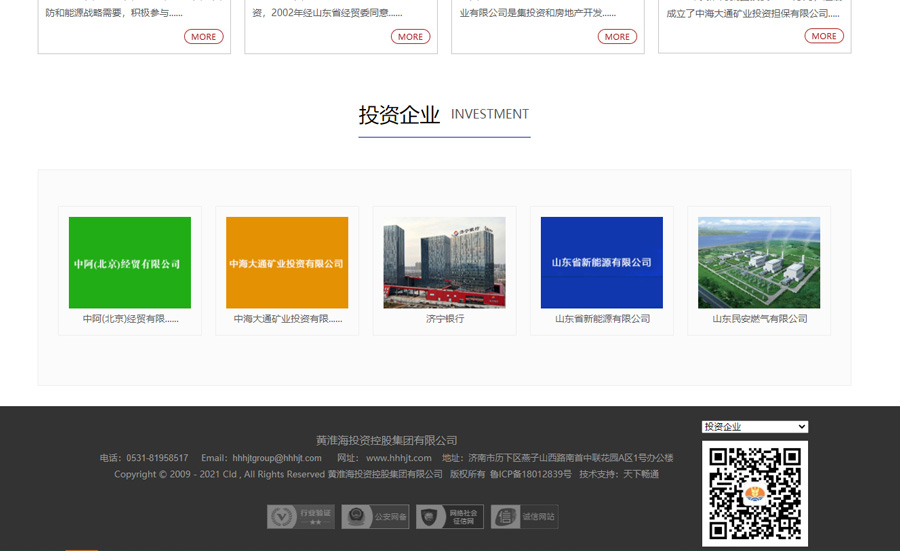This screenshot has width=900, height=551.
Task: Click the 行业验证 certification badge
Action: pos(300,516)
